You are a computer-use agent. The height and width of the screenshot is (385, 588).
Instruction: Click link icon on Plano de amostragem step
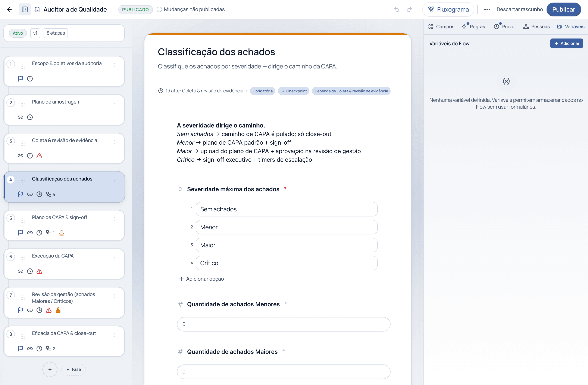point(21,117)
